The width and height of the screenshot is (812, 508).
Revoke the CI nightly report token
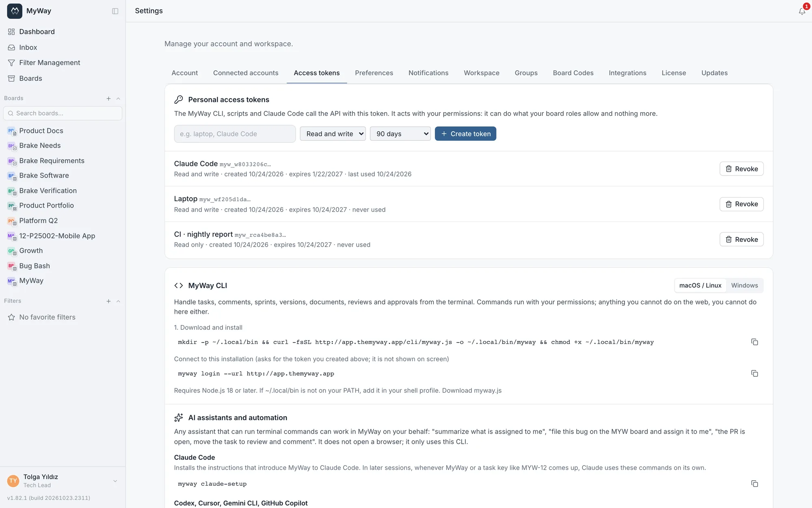[x=741, y=239]
